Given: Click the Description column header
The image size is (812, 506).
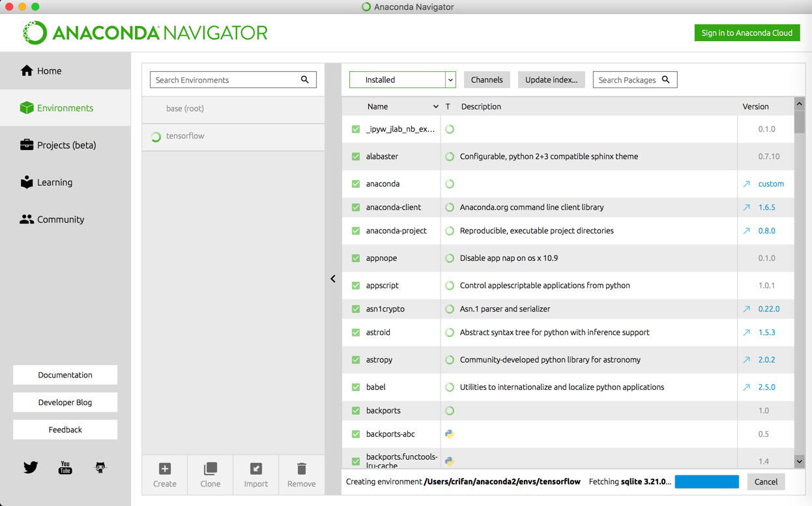Looking at the screenshot, I should 481,106.
